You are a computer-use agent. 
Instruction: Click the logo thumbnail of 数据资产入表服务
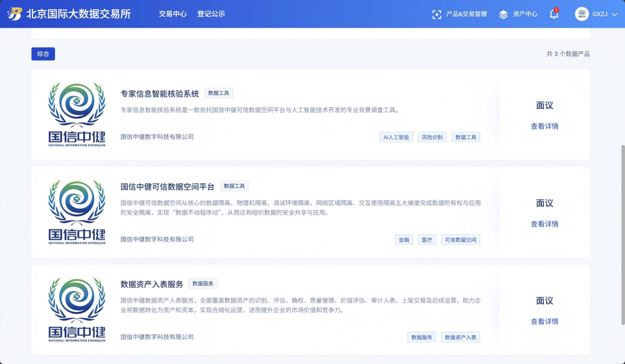[77, 310]
